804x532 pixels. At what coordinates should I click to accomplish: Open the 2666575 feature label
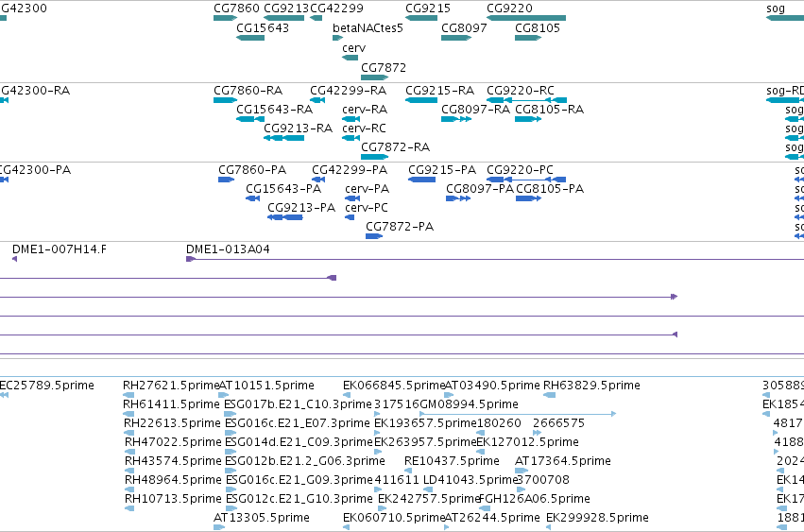pos(559,423)
